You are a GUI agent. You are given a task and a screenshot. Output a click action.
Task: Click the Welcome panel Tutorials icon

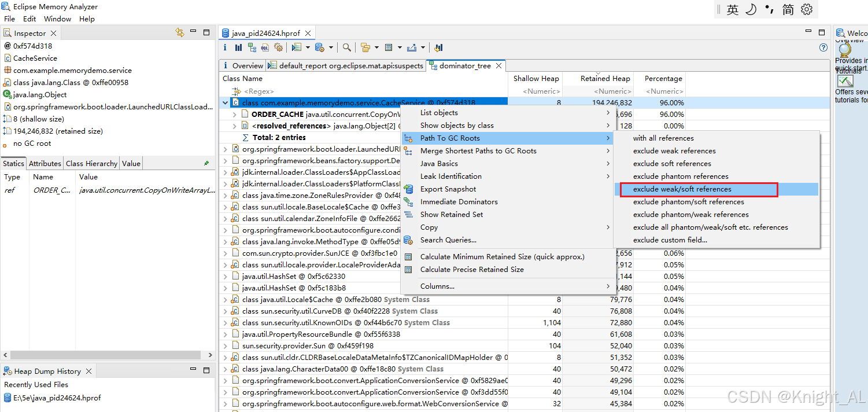[845, 81]
